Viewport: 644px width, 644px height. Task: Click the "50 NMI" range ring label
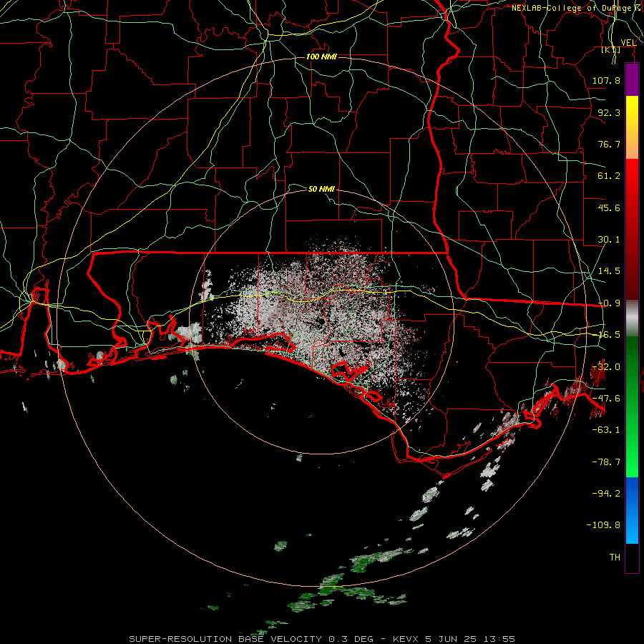click(x=321, y=189)
